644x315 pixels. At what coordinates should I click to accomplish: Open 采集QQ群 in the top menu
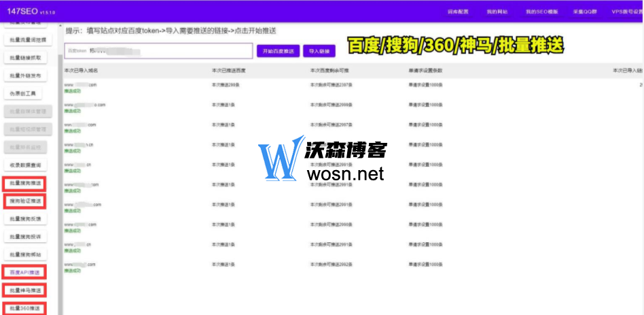tap(584, 12)
